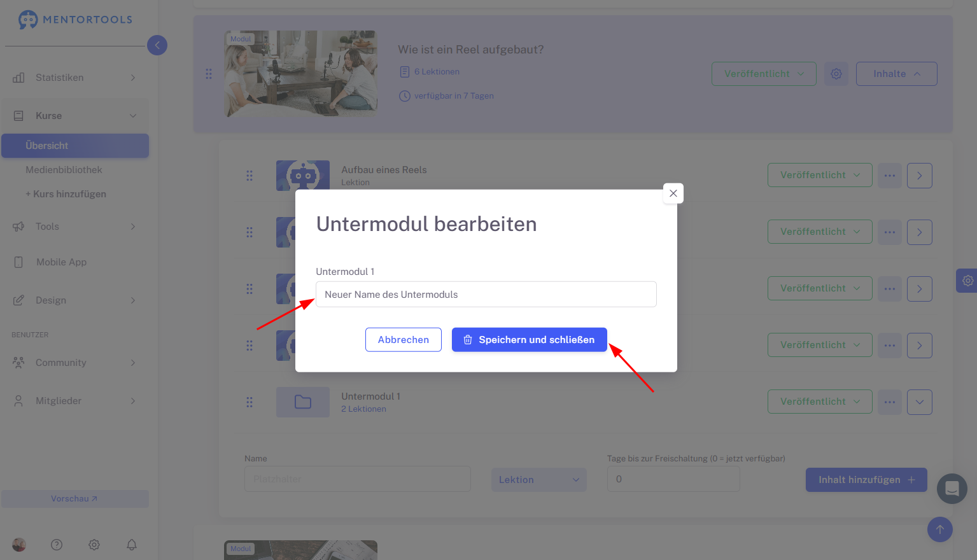Screen dimensions: 977x560
Task: Close the Untermodul bearbeiten dialog
Action: [673, 193]
